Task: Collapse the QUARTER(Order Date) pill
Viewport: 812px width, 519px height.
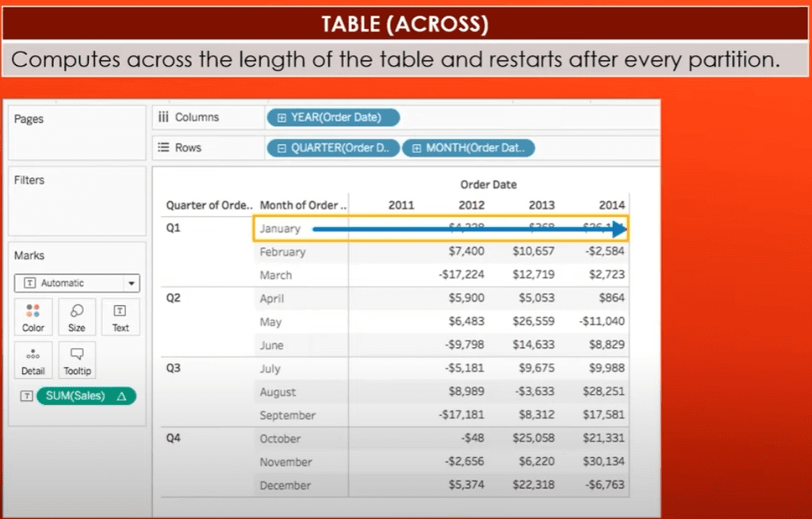Action: pyautogui.click(x=283, y=147)
